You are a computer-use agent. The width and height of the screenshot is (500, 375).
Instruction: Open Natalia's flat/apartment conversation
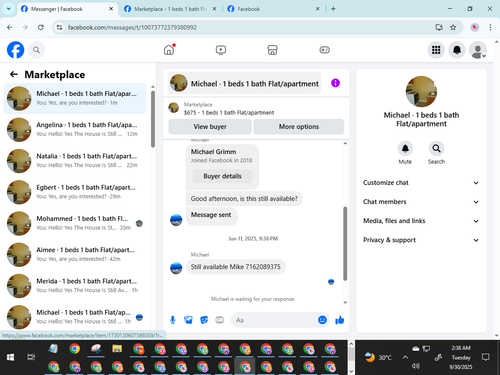click(75, 161)
